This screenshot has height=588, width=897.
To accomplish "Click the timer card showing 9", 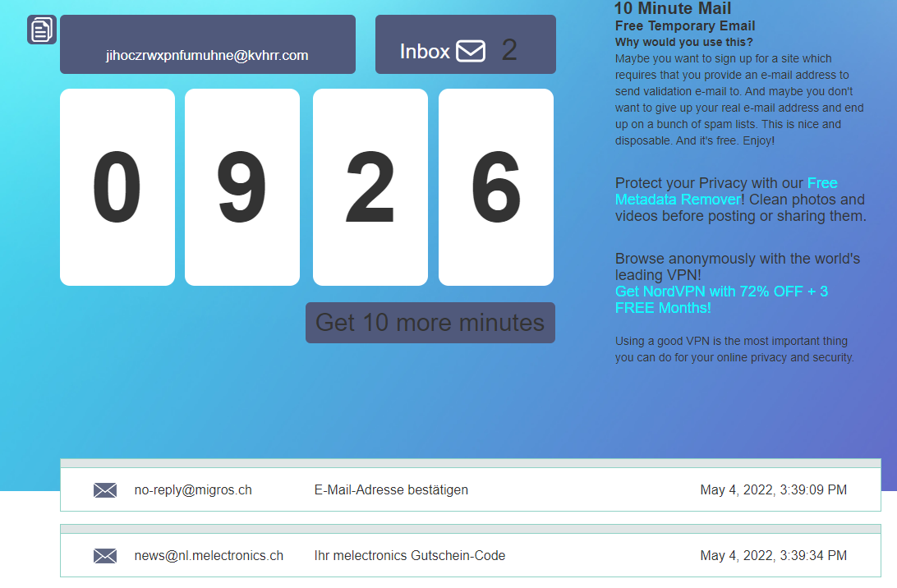I will click(x=242, y=187).
